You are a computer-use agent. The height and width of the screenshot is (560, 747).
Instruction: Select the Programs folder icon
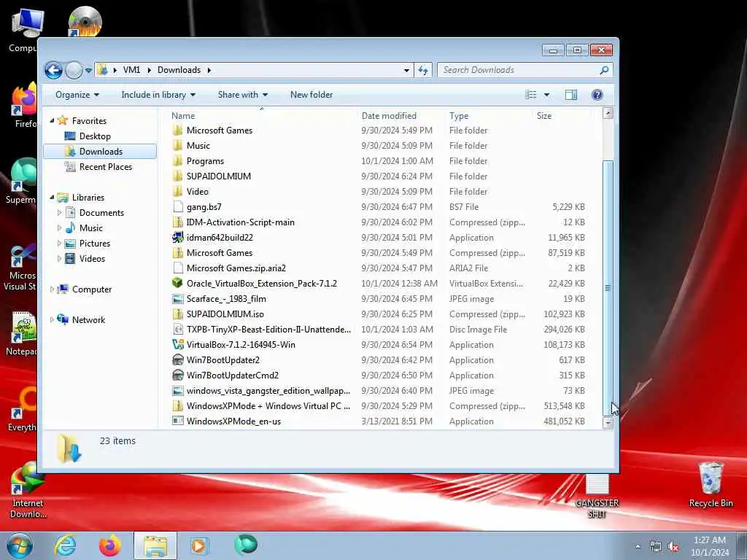pos(178,161)
